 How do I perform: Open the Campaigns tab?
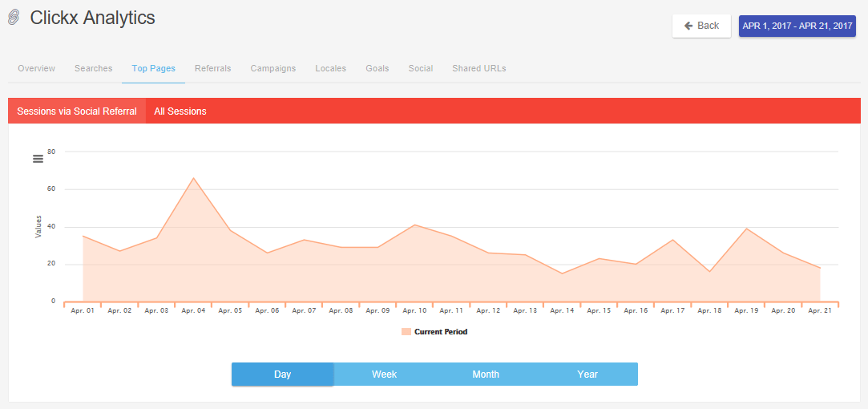(273, 69)
